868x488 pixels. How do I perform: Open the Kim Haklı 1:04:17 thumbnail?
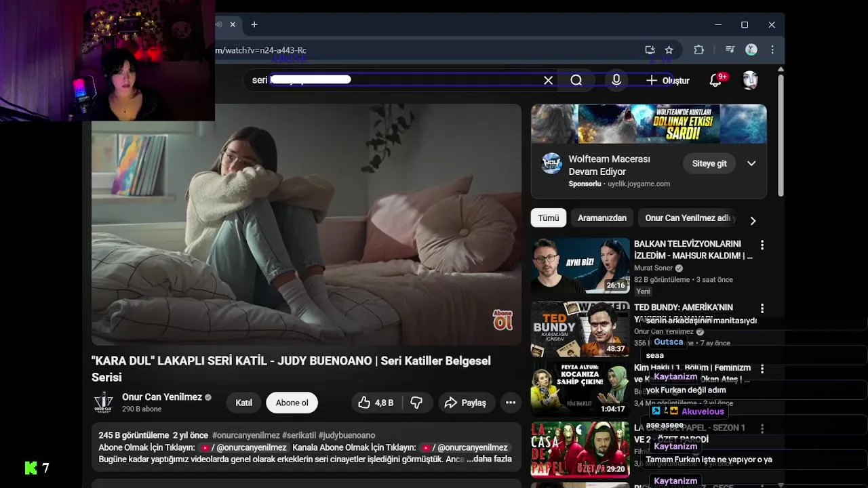tap(580, 388)
